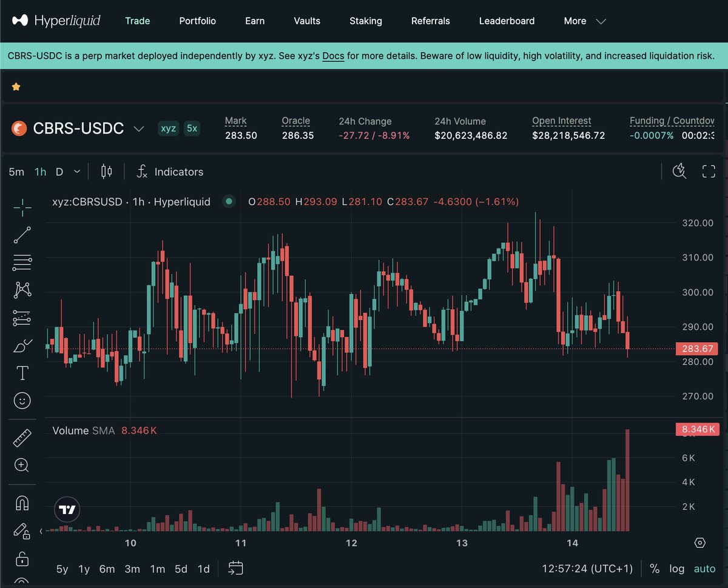Screen dimensions: 728x588
Task: Collapse the drawing toolbar side arrow
Action: [41, 531]
